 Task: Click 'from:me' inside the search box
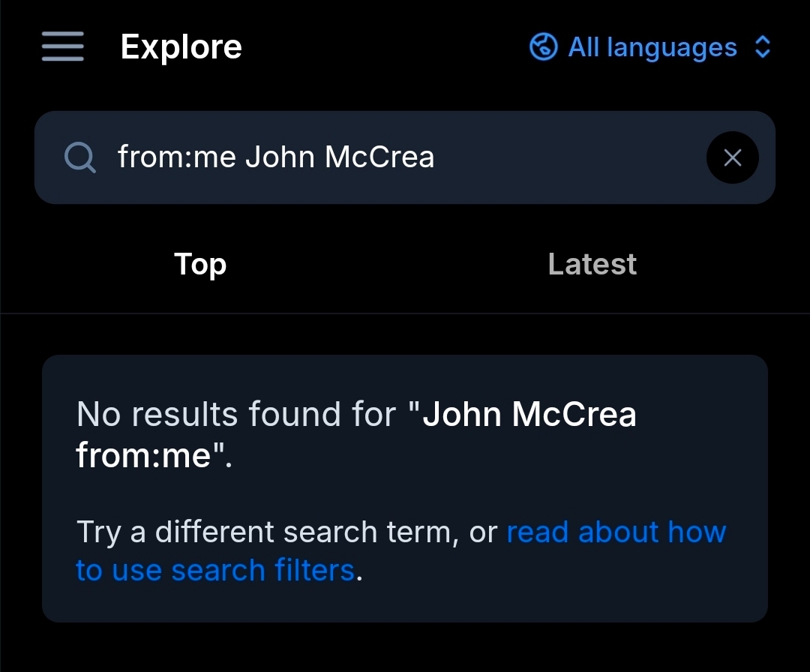[177, 157]
